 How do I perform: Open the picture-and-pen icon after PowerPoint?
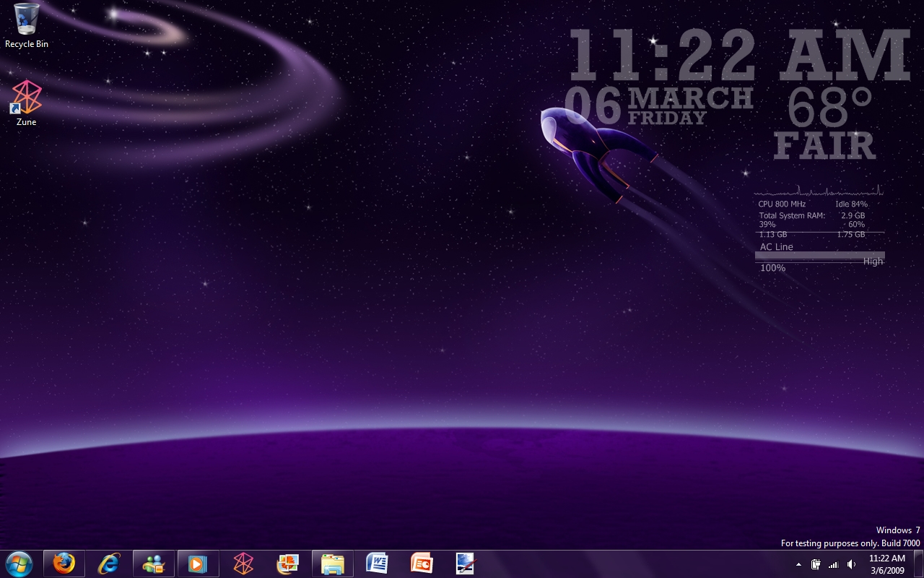click(x=466, y=564)
